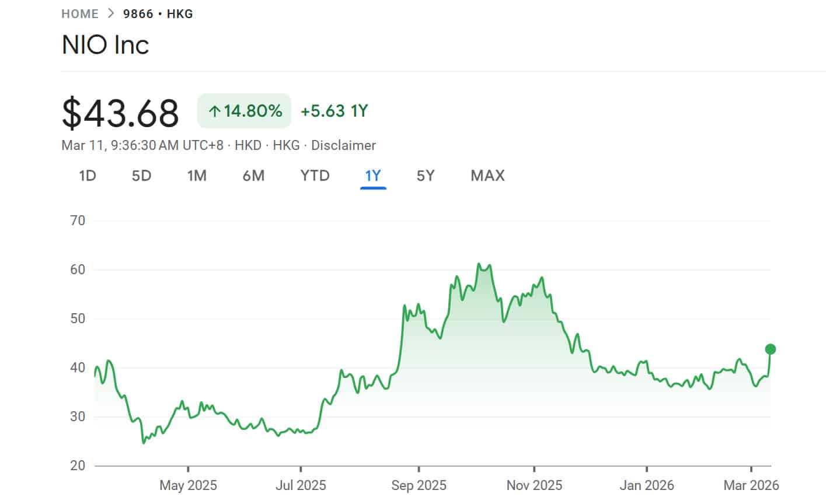This screenshot has width=826, height=504.
Task: Click the Nov 2025 axis label
Action: coord(534,485)
